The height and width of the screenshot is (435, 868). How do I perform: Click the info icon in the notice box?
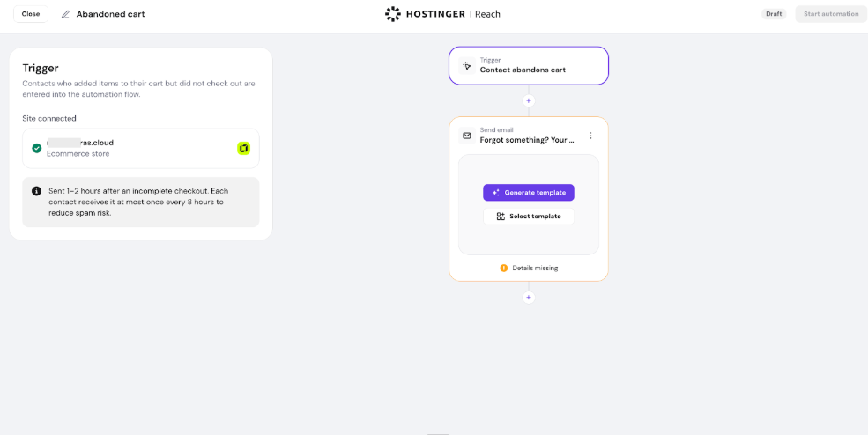pyautogui.click(x=36, y=191)
